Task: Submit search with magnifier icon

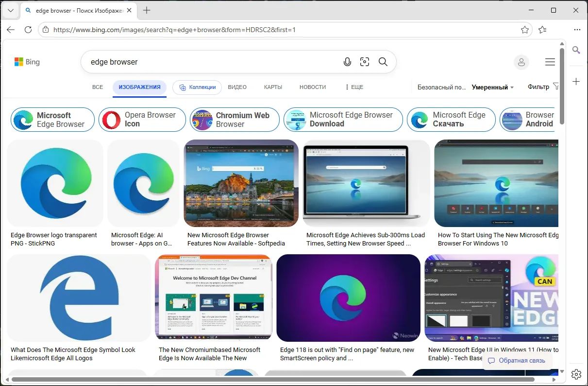Action: [x=383, y=62]
